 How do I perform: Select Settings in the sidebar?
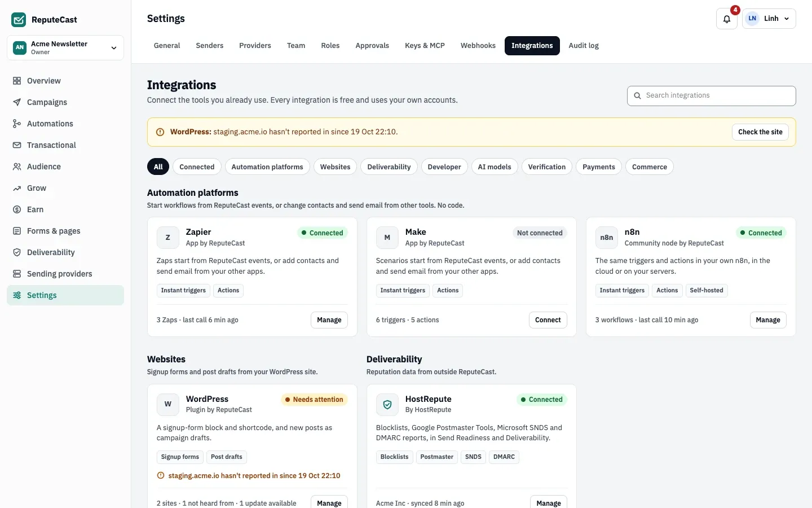[x=65, y=295]
